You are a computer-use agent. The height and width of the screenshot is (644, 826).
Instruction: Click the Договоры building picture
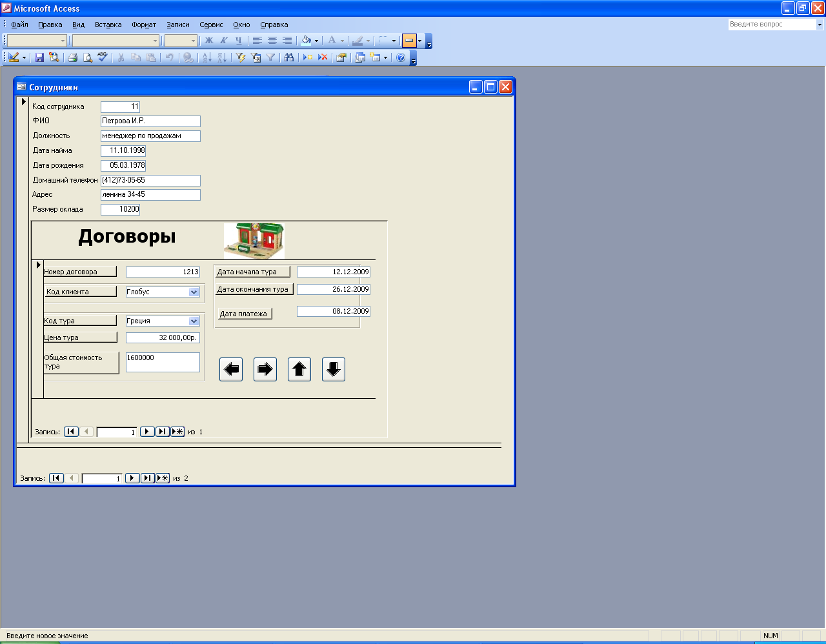pos(254,241)
